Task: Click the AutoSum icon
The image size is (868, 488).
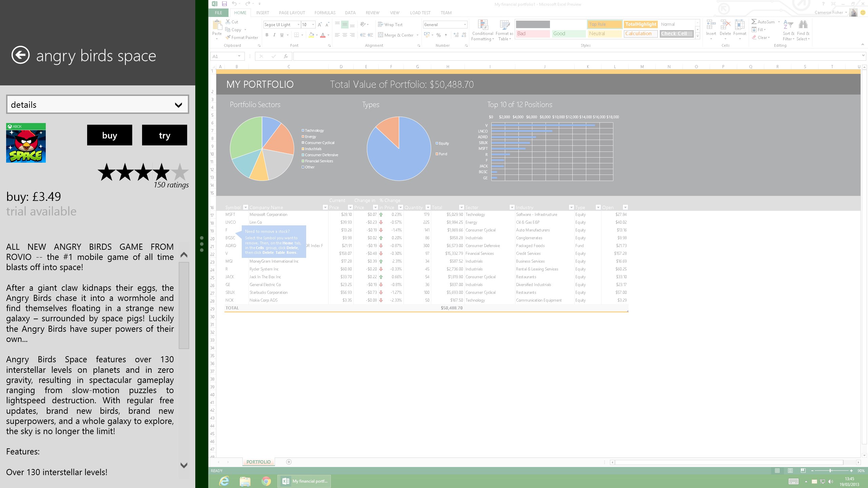Action: coord(754,21)
